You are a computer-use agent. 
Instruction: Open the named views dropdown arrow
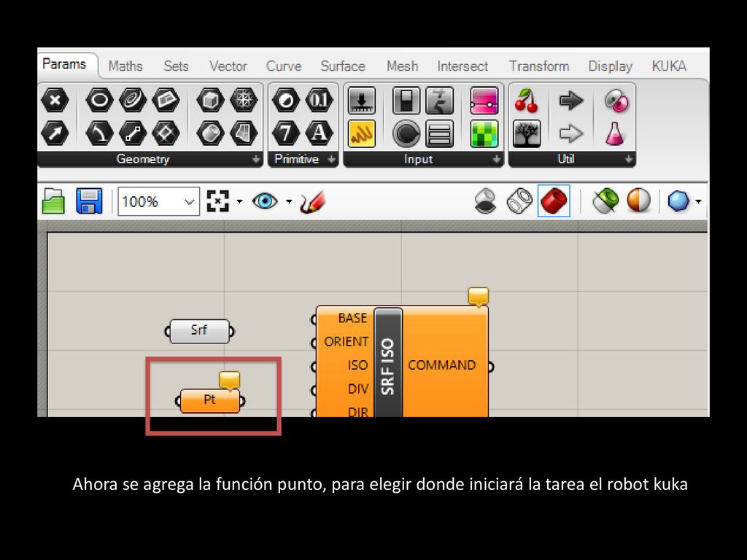coord(289,201)
